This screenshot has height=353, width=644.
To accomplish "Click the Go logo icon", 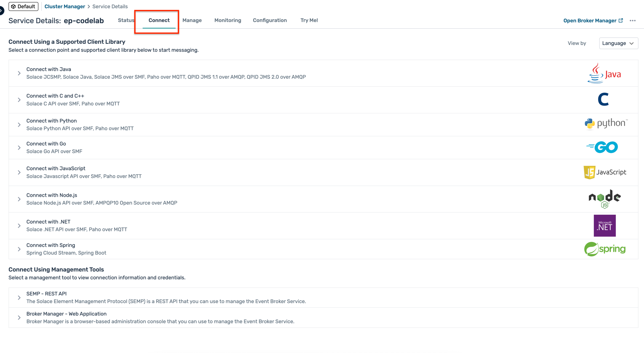I will [602, 147].
